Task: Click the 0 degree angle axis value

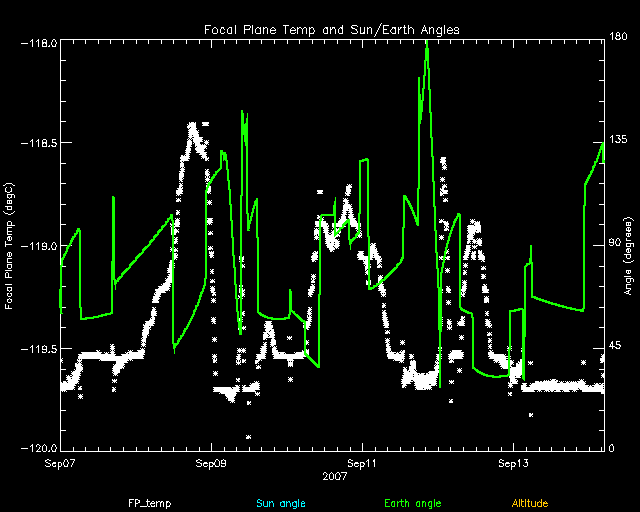Action: coord(611,448)
